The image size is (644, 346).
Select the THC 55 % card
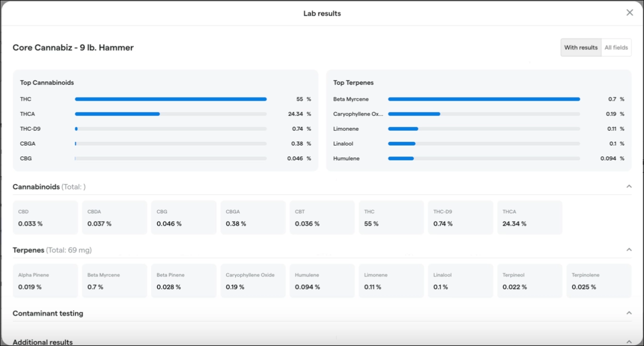391,218
